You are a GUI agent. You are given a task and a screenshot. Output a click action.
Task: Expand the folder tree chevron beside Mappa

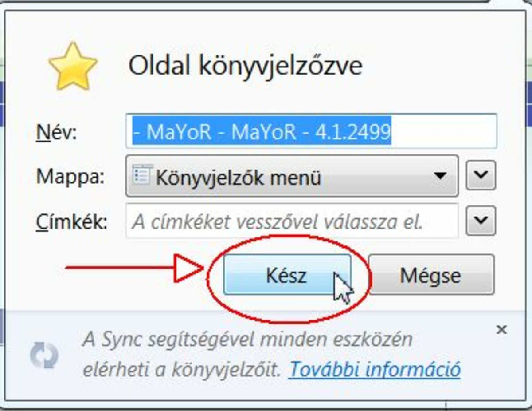pyautogui.click(x=481, y=175)
